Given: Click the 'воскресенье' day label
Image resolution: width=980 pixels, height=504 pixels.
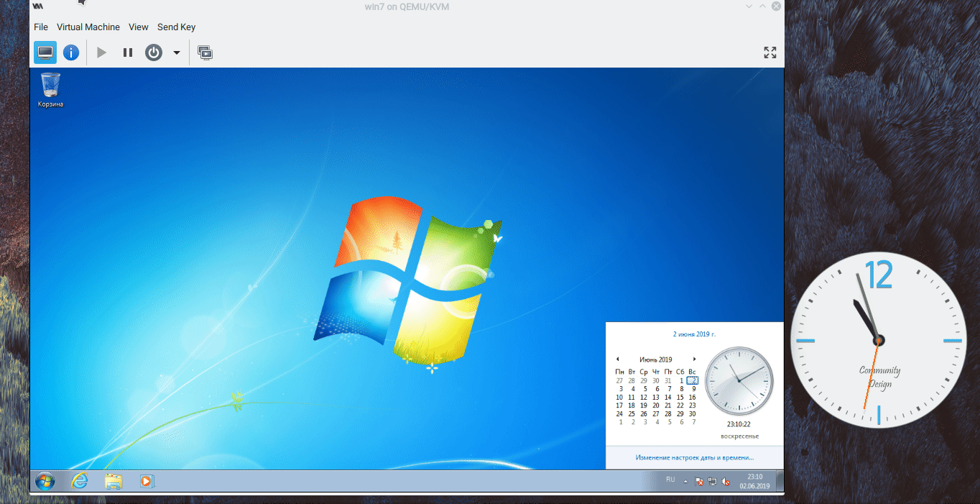Looking at the screenshot, I should tap(739, 436).
